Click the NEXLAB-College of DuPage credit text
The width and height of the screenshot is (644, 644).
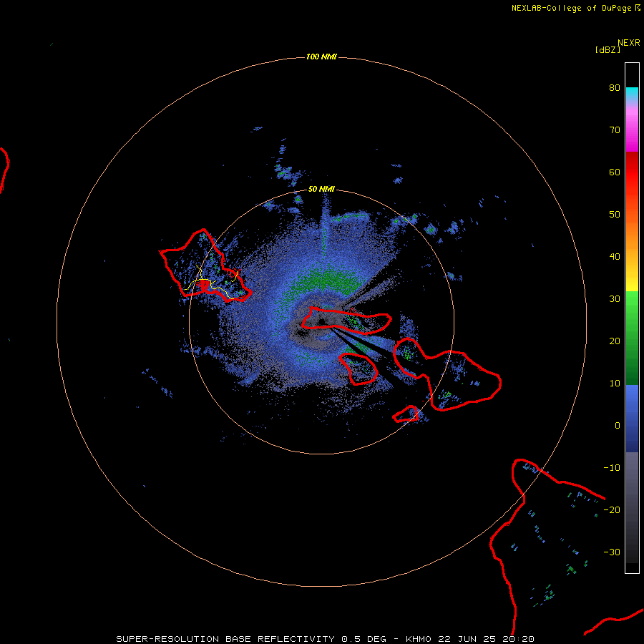click(x=575, y=8)
